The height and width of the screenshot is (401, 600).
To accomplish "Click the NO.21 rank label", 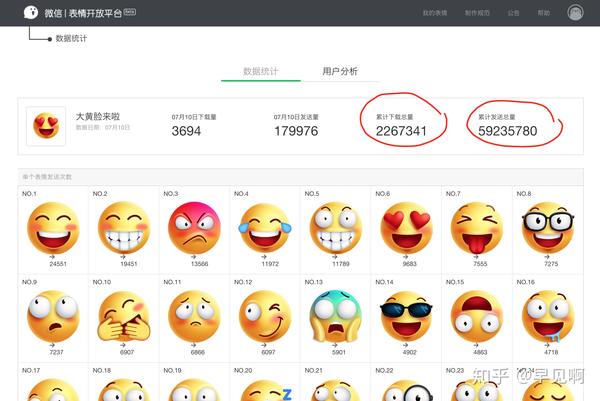I will click(313, 370).
